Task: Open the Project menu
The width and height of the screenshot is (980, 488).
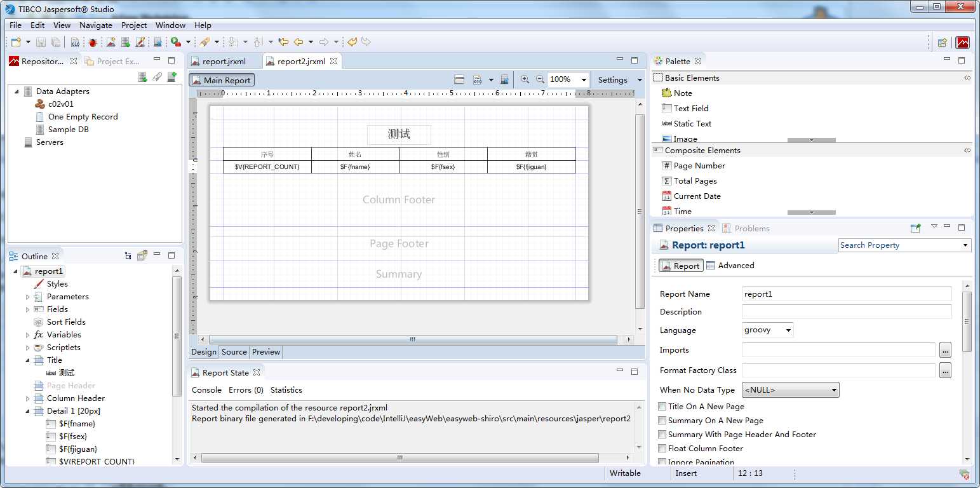Action: pyautogui.click(x=134, y=25)
